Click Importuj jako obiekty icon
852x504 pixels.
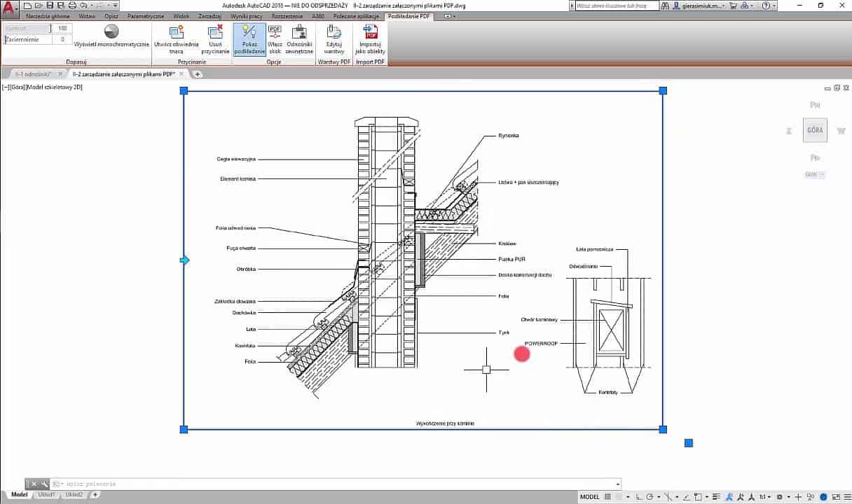370,32
